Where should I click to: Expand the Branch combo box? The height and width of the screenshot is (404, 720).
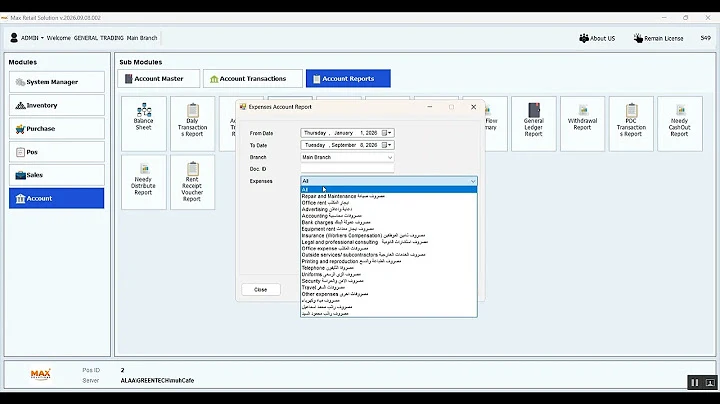coord(348,157)
